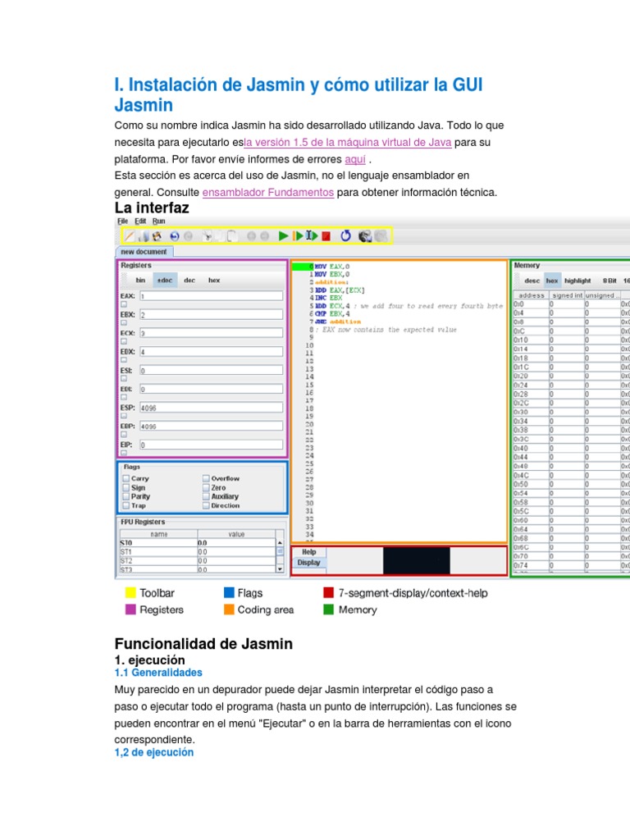Image resolution: width=630 pixels, height=840 pixels.
Task: Select 8 Bit in the Memory panel
Action: point(609,281)
